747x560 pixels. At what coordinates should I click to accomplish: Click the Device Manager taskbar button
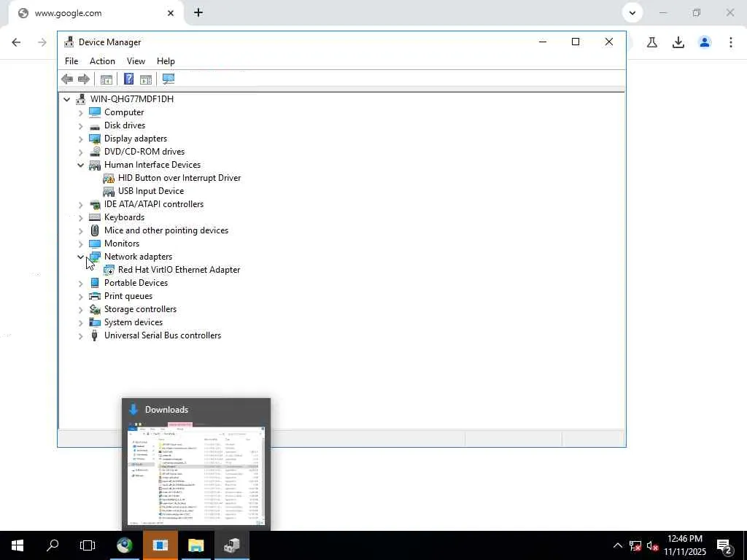coord(231,545)
